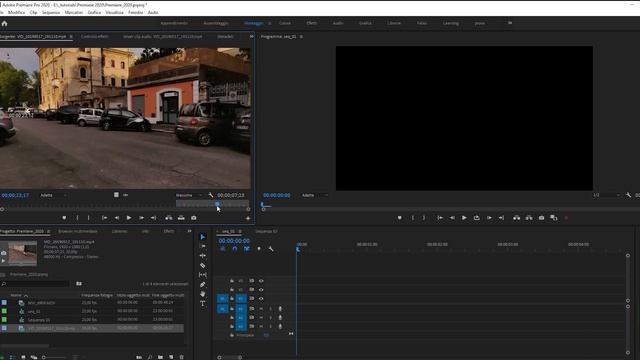Export frame from Source monitor
The height and width of the screenshot is (360, 640).
194,218
